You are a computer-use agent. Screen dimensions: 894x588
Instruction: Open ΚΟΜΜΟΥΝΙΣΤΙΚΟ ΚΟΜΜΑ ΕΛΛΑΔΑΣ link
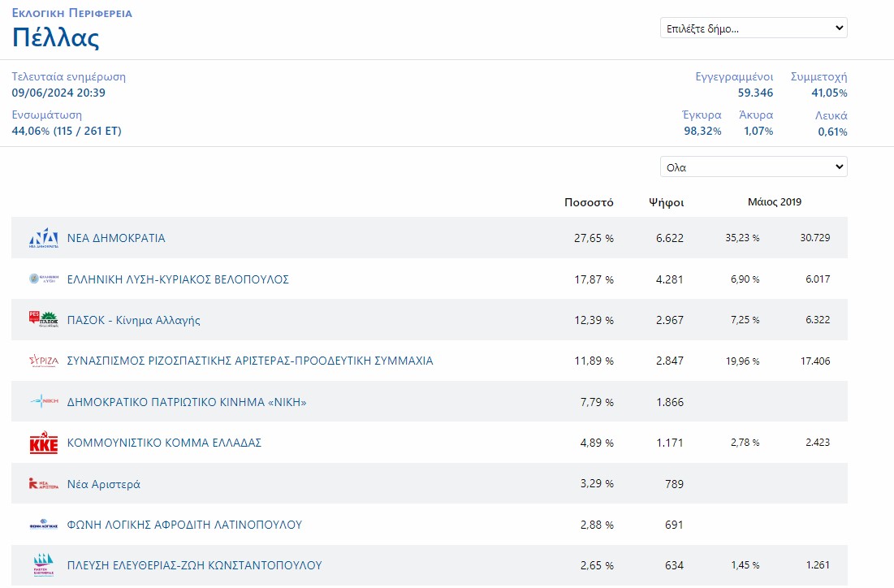(x=164, y=443)
